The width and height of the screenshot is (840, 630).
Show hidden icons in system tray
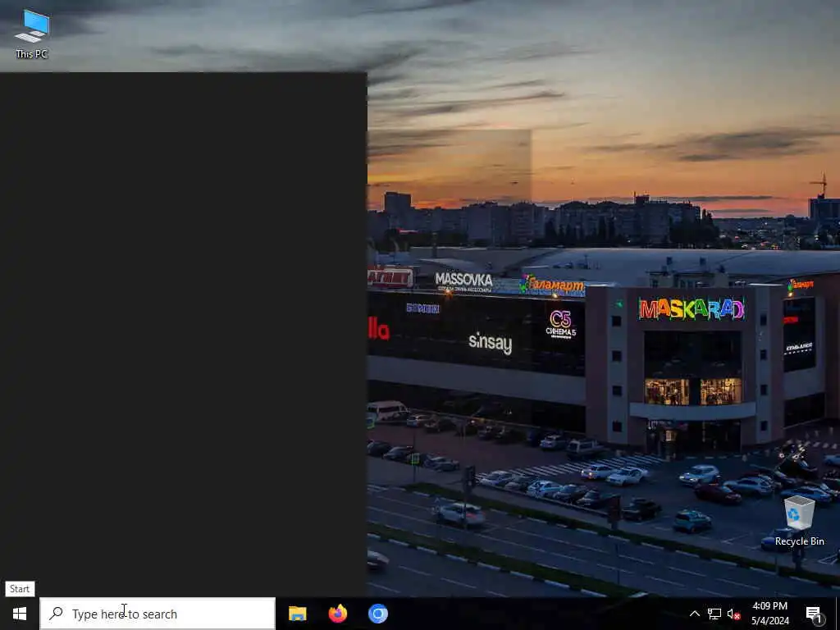pos(694,614)
